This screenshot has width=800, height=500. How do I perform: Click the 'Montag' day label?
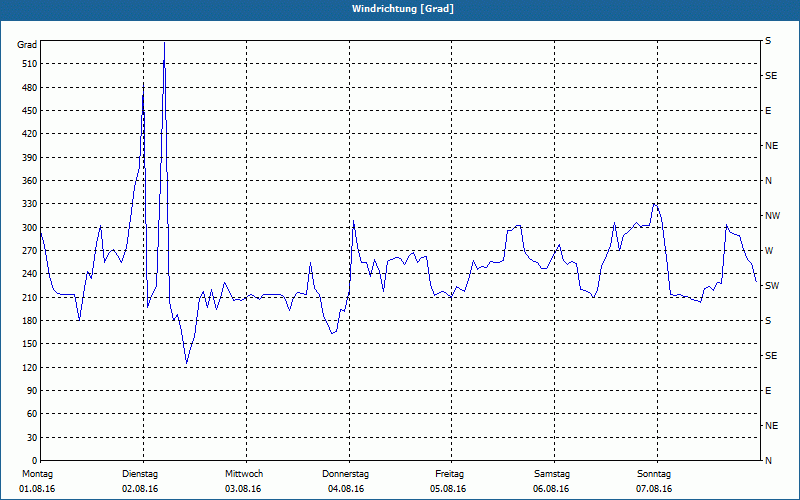[37, 474]
